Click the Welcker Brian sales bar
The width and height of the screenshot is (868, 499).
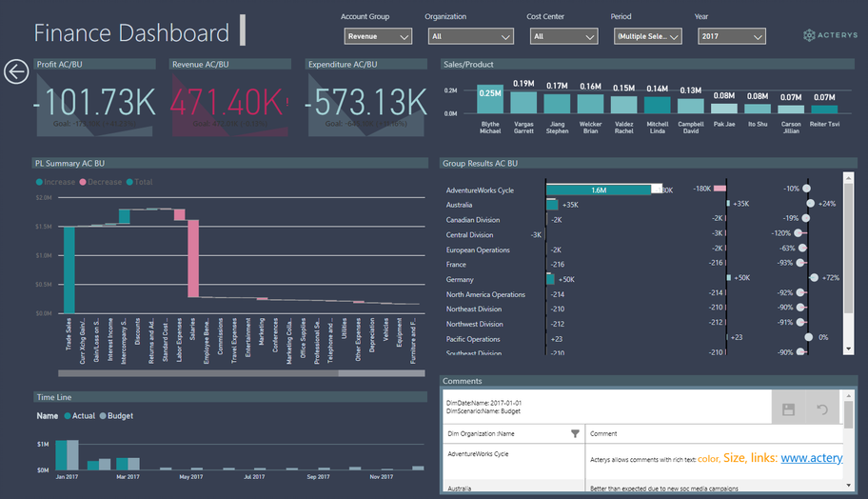(591, 104)
